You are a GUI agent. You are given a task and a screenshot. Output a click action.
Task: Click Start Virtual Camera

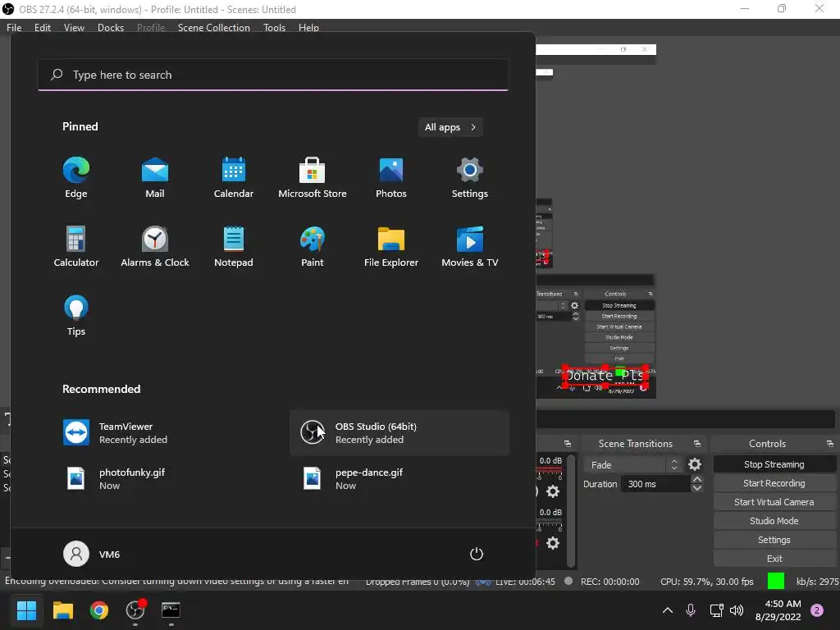pyautogui.click(x=774, y=502)
